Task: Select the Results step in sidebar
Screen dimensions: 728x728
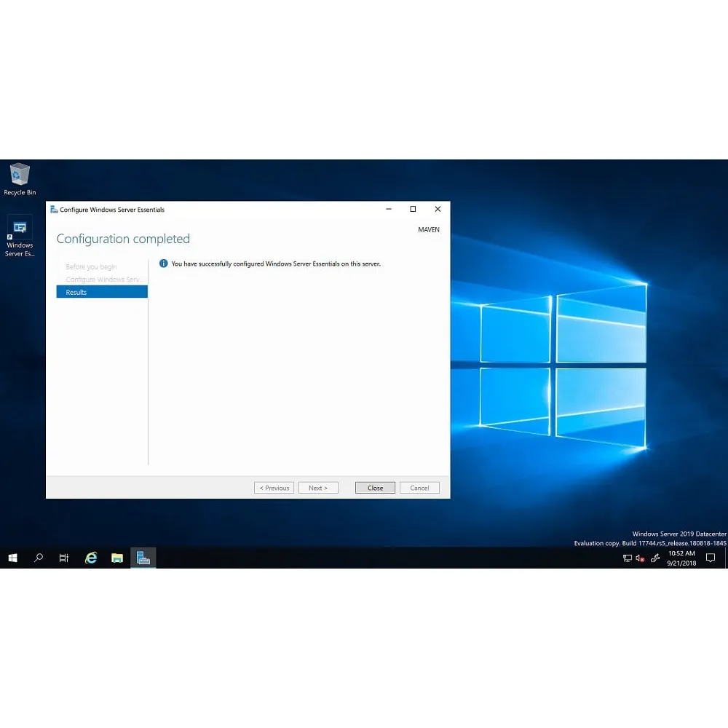Action: 102,292
